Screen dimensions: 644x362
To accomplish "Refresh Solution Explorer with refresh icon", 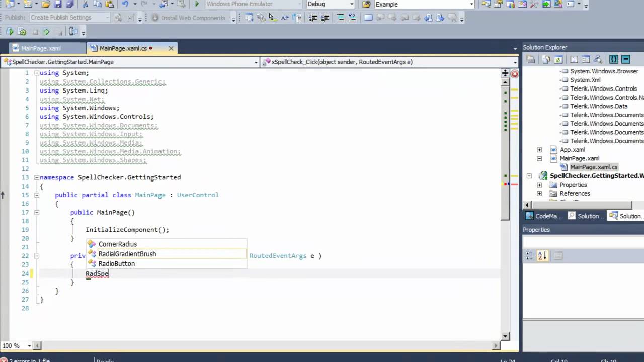I will point(557,59).
